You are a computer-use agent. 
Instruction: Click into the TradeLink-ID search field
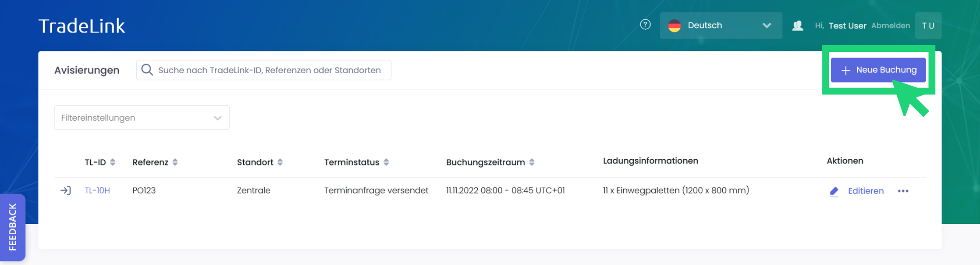point(270,70)
